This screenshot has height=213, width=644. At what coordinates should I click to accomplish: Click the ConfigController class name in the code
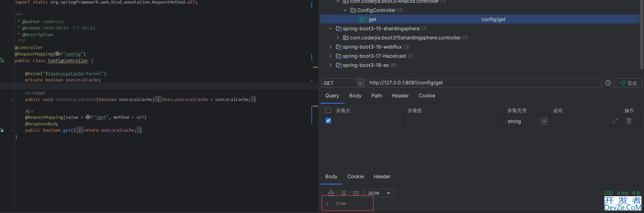(x=68, y=60)
